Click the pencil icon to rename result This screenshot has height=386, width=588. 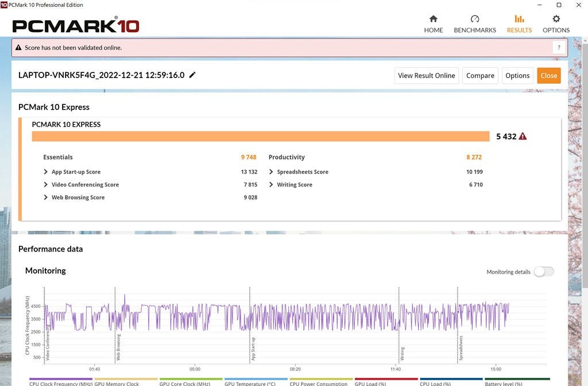coord(192,75)
